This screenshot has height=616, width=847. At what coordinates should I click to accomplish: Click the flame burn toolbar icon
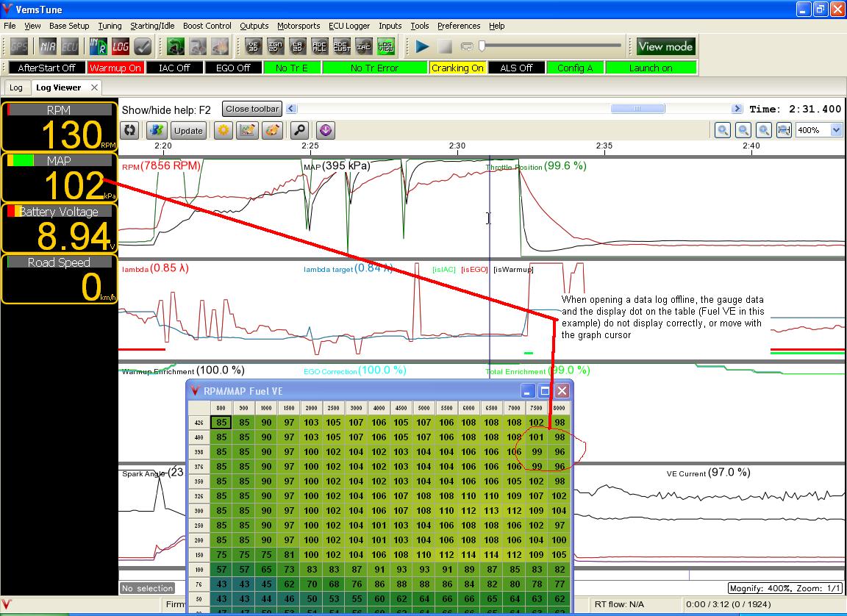coord(219,46)
